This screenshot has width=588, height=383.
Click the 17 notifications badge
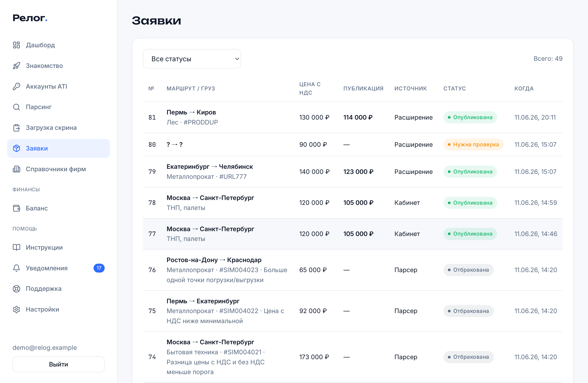point(99,268)
